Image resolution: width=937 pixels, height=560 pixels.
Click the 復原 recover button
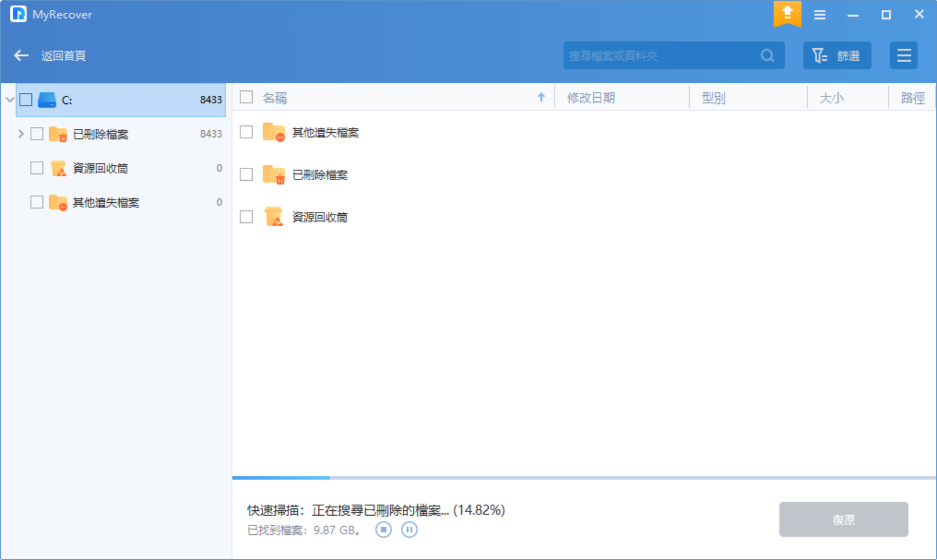[x=844, y=519]
